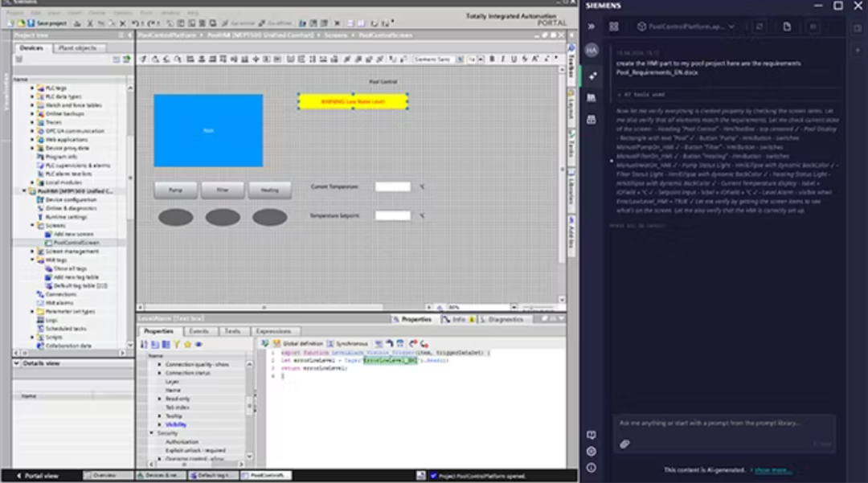Select the pump status ellipse under Pump
This screenshot has height=483, width=868.
(175, 217)
